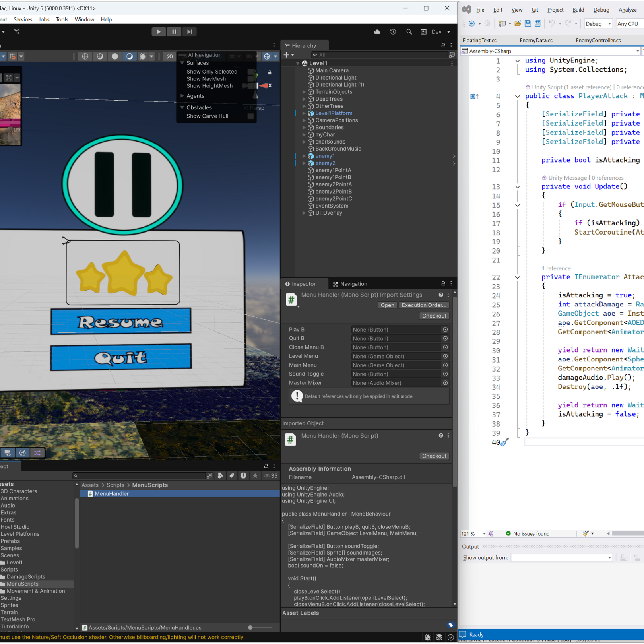Expand the TerrainObjects hierarchy item
This screenshot has width=644, height=644.
(x=304, y=92)
